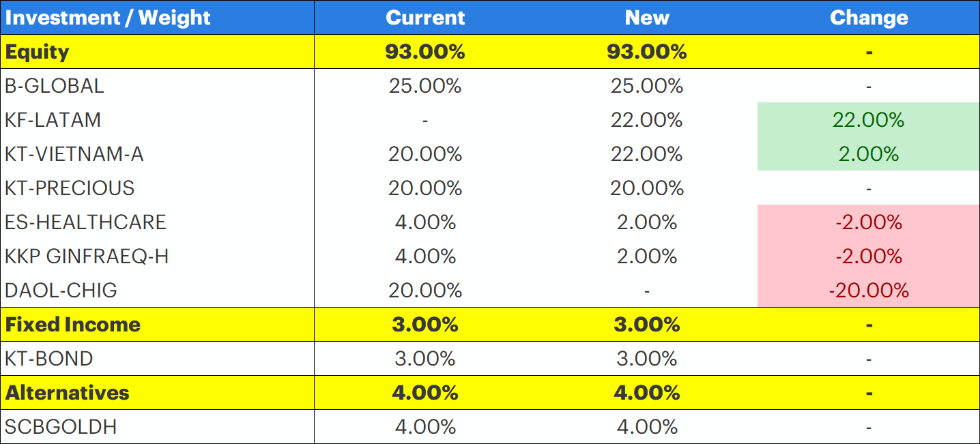Click the KF-LATAM fund name

pos(53,120)
